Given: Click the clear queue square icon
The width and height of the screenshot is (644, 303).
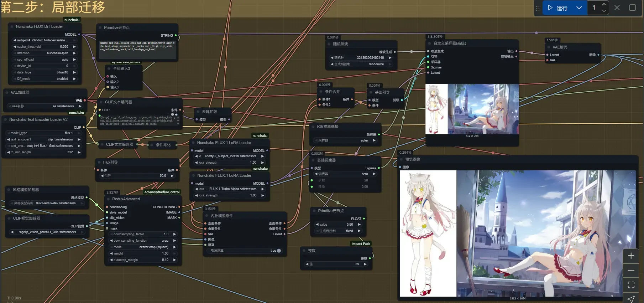Looking at the screenshot, I should 633,7.
